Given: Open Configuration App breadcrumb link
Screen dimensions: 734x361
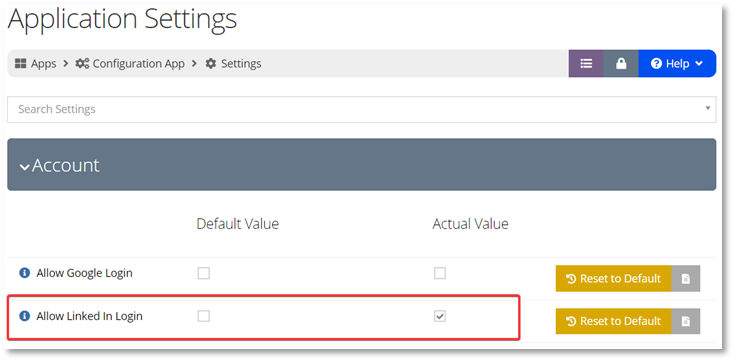Looking at the screenshot, I should [139, 64].
